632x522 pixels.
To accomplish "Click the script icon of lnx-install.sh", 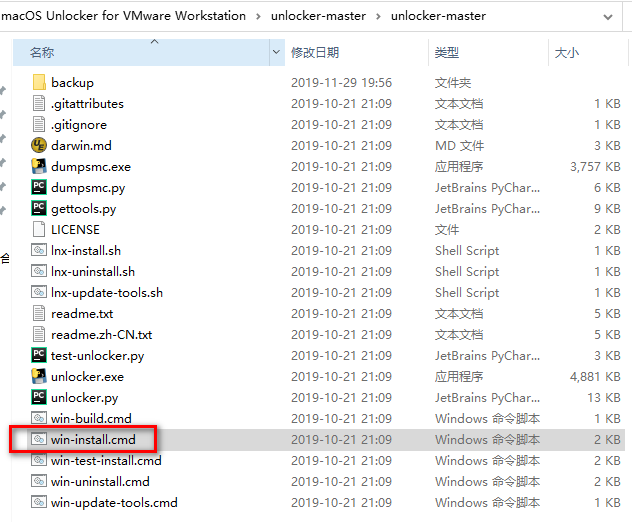I will click(x=39, y=250).
